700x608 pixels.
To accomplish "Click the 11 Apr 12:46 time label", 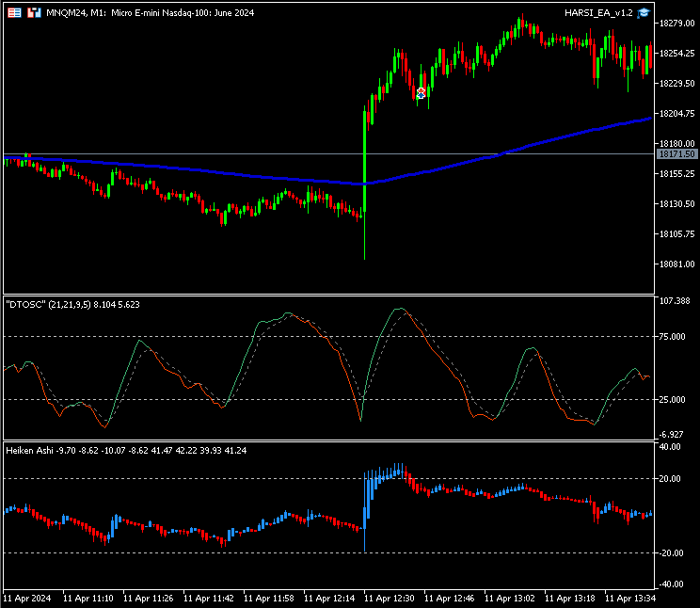I will coord(449,599).
